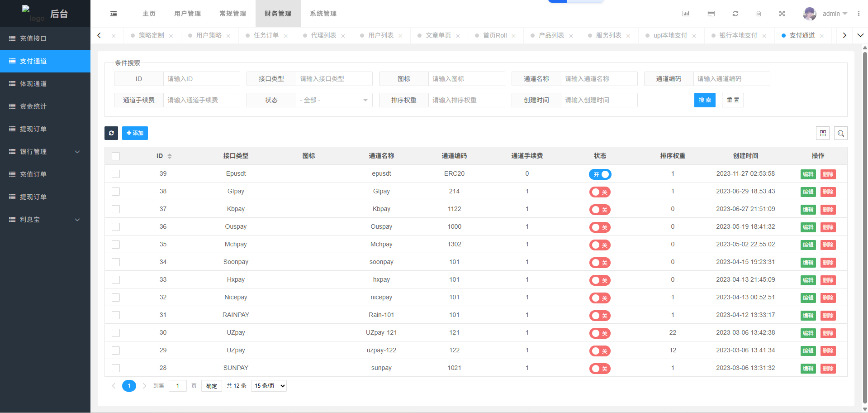Click the bar chart icon in top header
Image resolution: width=868 pixels, height=413 pixels.
pos(686,14)
